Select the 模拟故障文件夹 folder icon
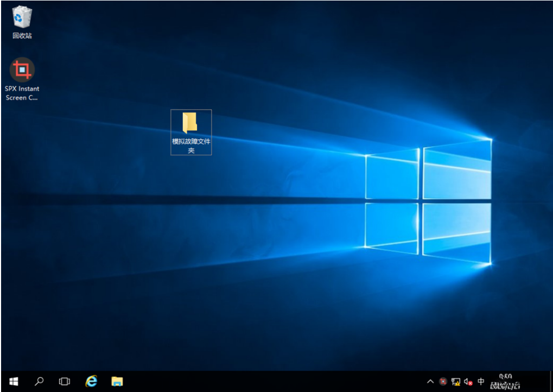Image resolution: width=553 pixels, height=392 pixels. 190,123
